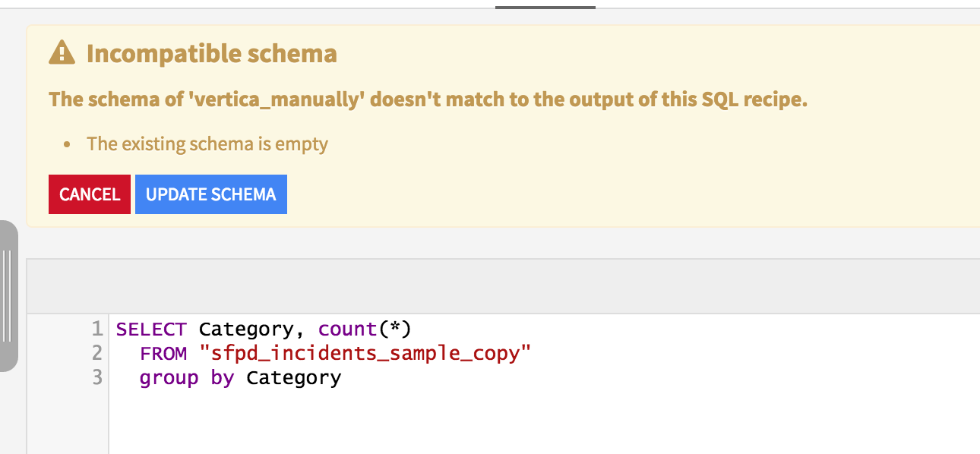Cancel the schema update
980x454 pixels.
click(90, 194)
